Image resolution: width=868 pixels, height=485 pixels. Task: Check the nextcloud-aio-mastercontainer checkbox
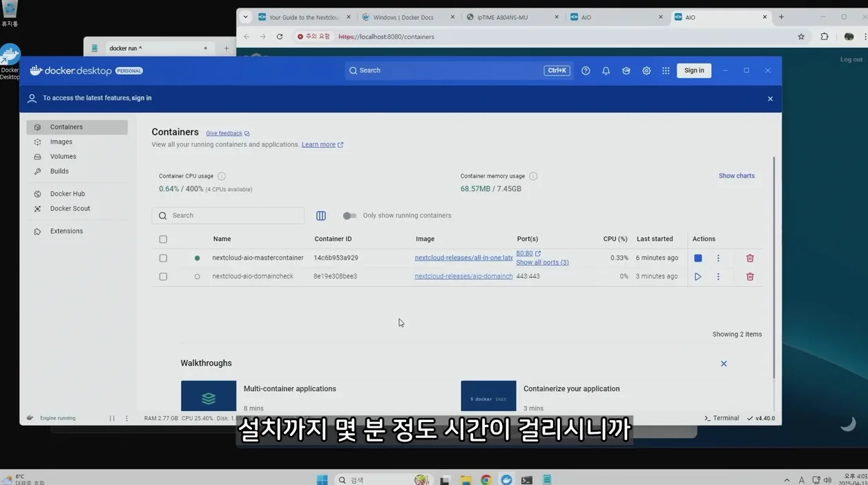pos(163,258)
